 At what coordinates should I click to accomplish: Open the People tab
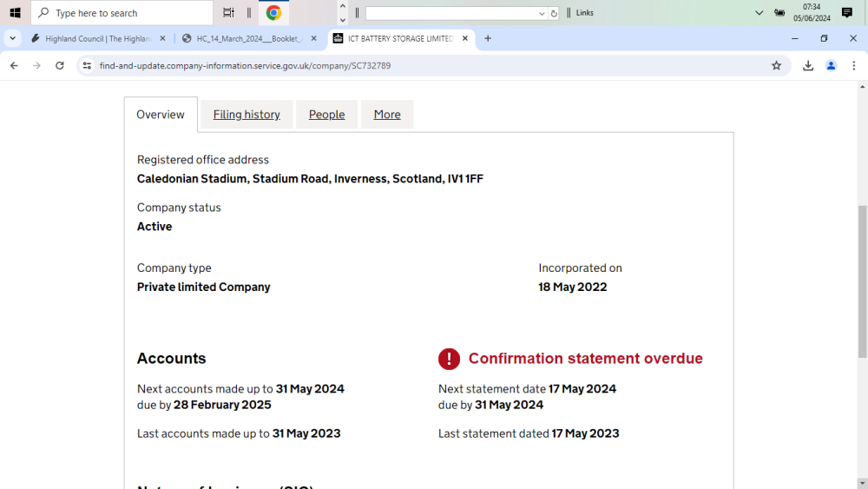[326, 115]
